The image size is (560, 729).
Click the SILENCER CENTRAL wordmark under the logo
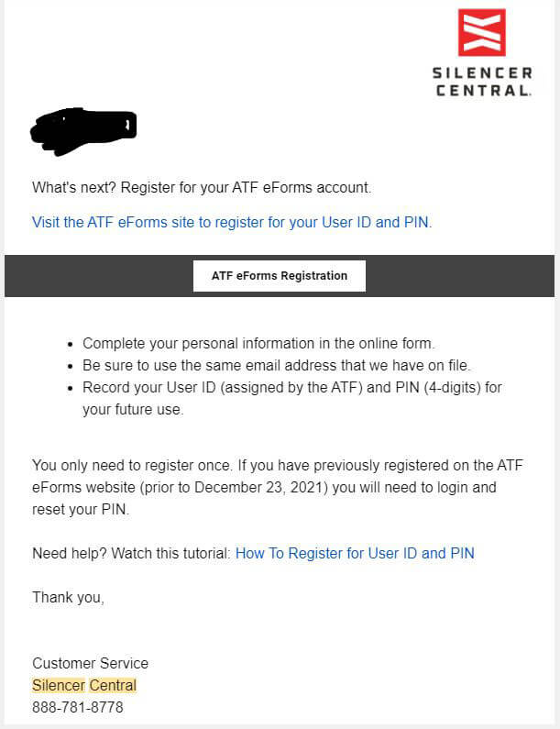point(481,81)
